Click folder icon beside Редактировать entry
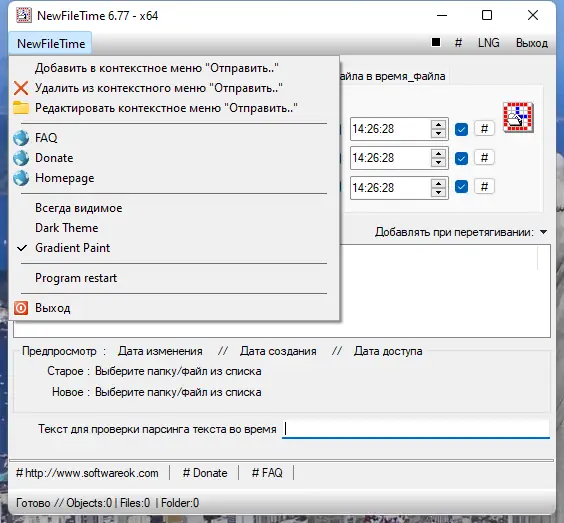564x523 pixels. point(21,108)
